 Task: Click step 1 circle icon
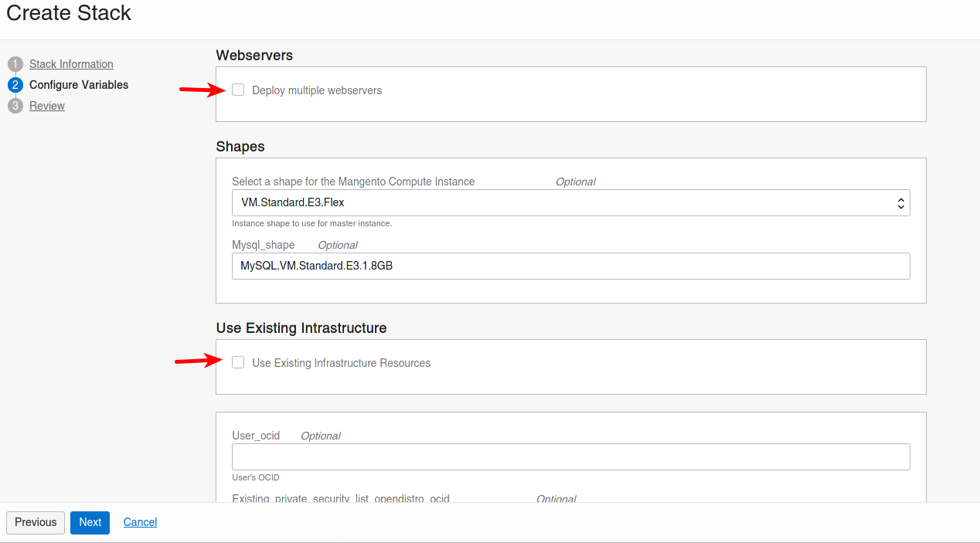(15, 64)
